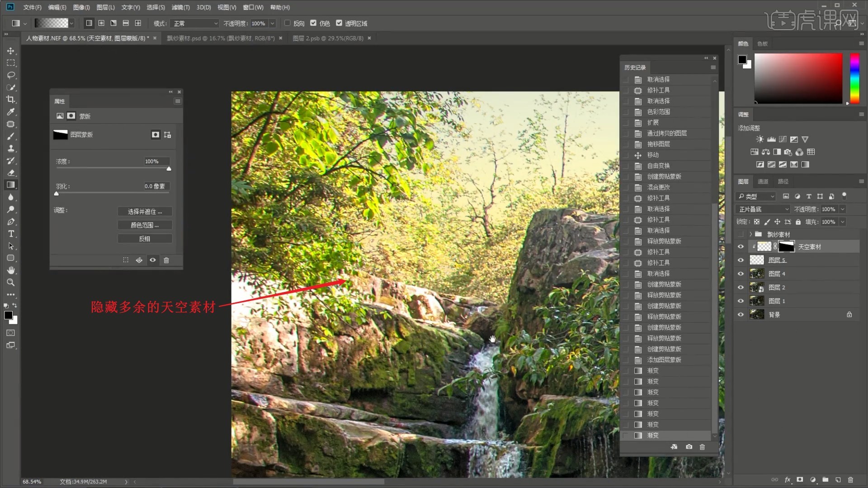Open layer blend mode 正片叠底 dropdown
Image resolution: width=868 pixels, height=488 pixels.
763,209
